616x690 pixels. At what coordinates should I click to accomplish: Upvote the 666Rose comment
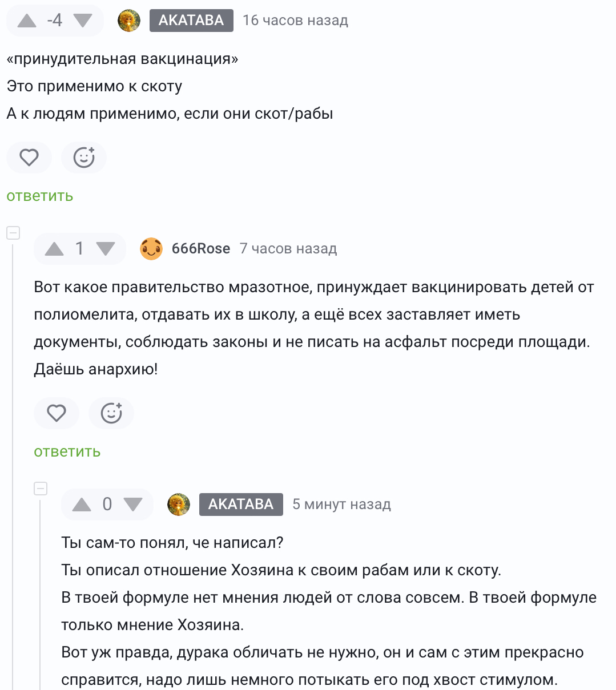coord(54,249)
